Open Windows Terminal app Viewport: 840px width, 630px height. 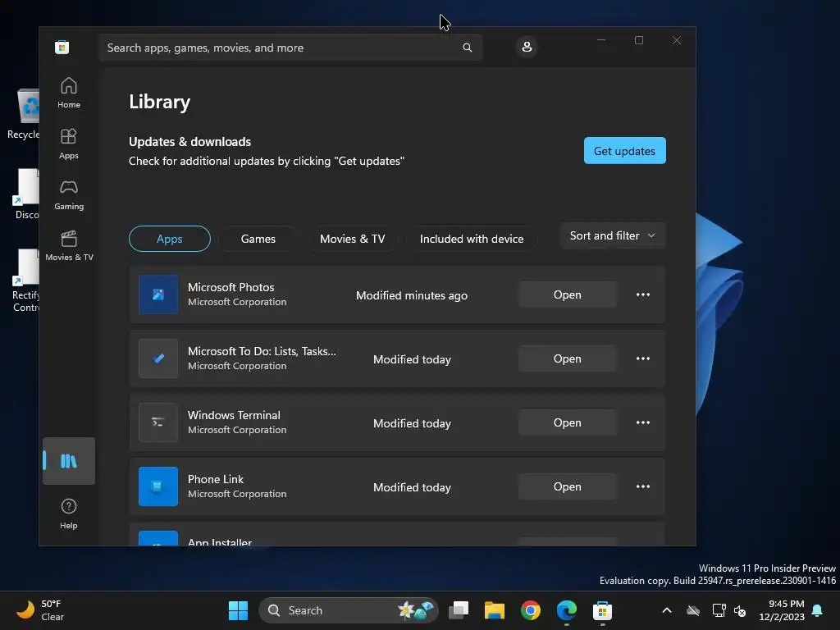coord(568,422)
